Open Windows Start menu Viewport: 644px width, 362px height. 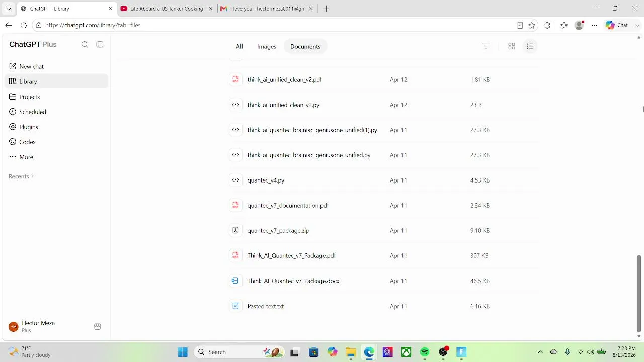[183, 352]
